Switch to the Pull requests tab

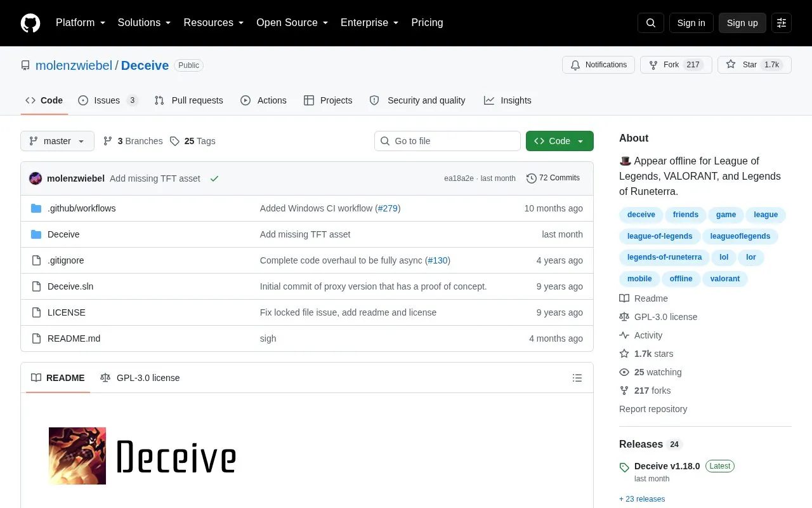tap(188, 100)
